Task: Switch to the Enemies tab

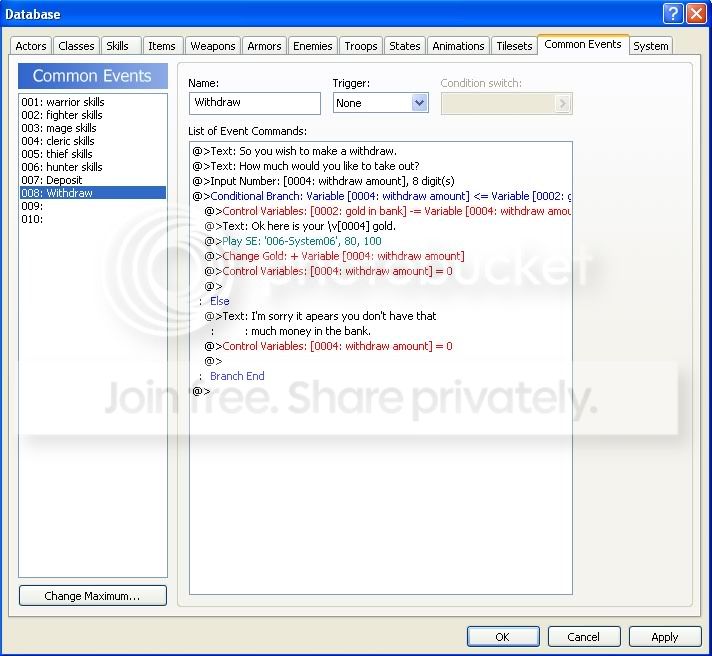Action: coord(312,46)
